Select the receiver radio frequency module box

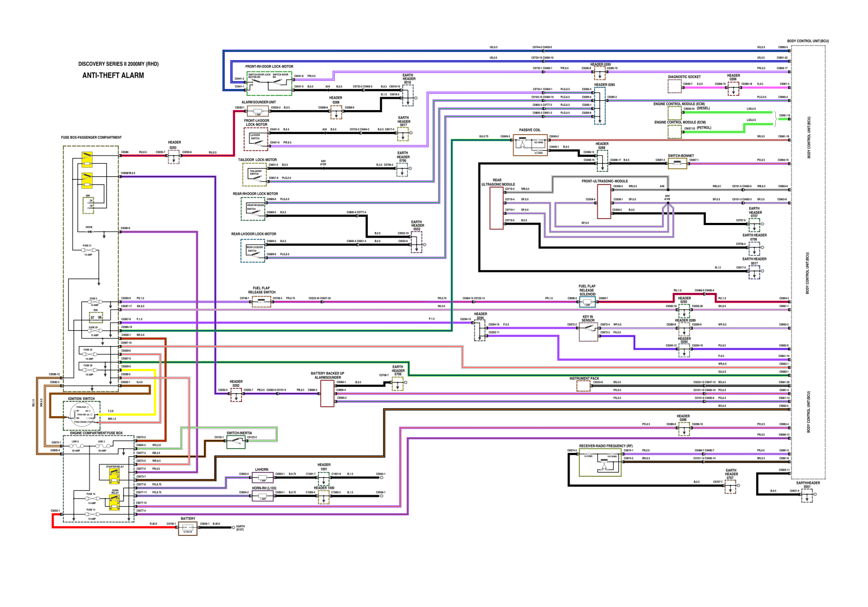[x=600, y=463]
